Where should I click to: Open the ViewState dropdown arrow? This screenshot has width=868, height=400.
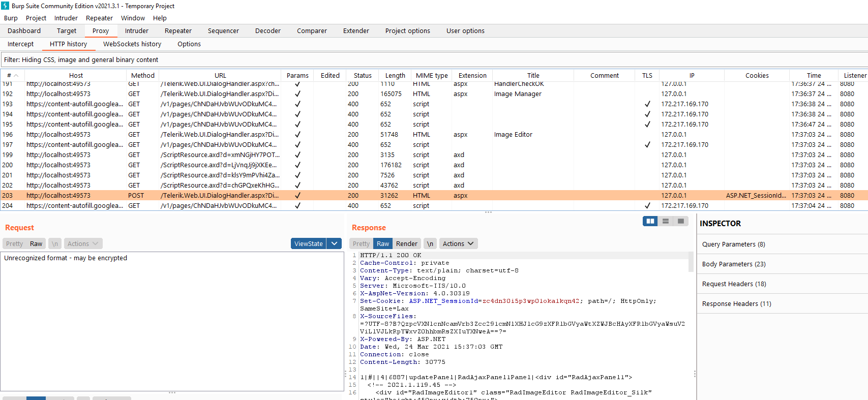334,244
